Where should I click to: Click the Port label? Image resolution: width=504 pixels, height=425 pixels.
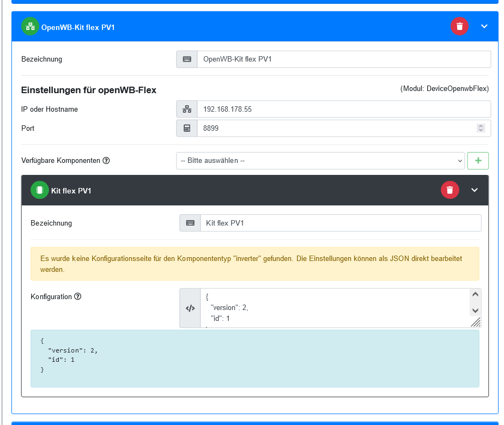click(28, 128)
